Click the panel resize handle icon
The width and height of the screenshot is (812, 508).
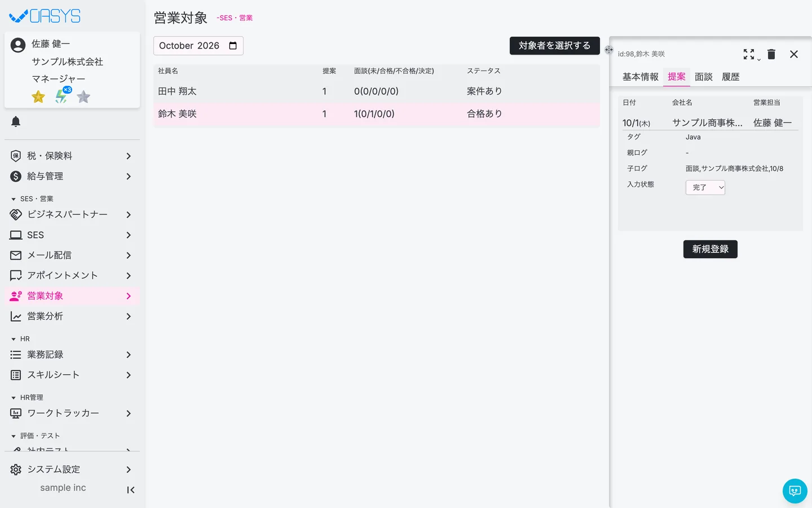[x=609, y=50]
